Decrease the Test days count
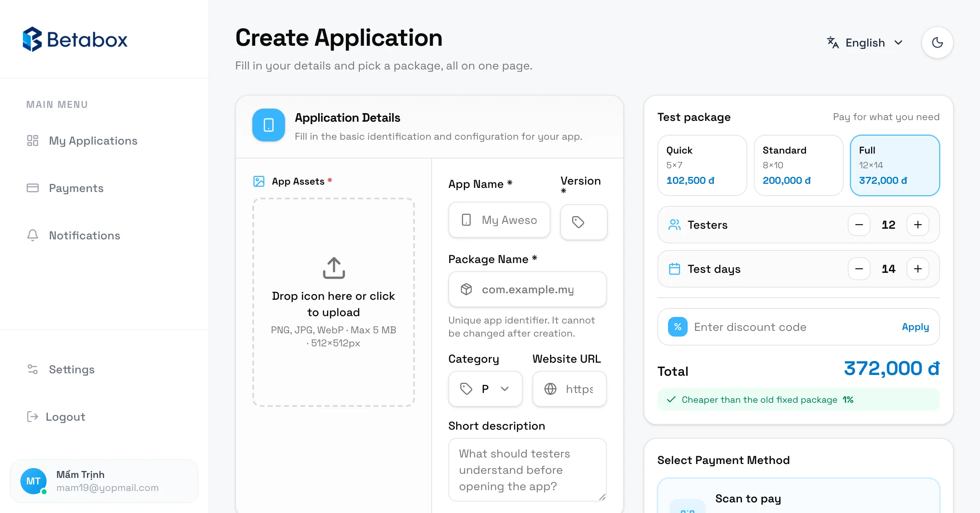980x513 pixels. tap(859, 269)
